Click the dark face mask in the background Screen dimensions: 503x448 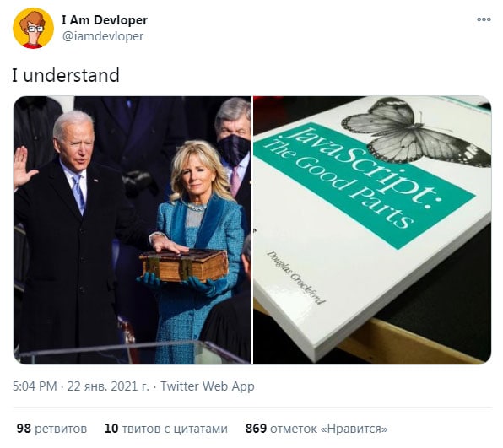click(234, 149)
